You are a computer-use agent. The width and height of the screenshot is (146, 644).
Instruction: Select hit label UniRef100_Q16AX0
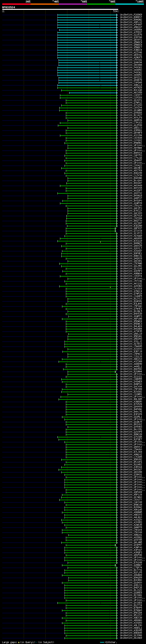pos(131,583)
